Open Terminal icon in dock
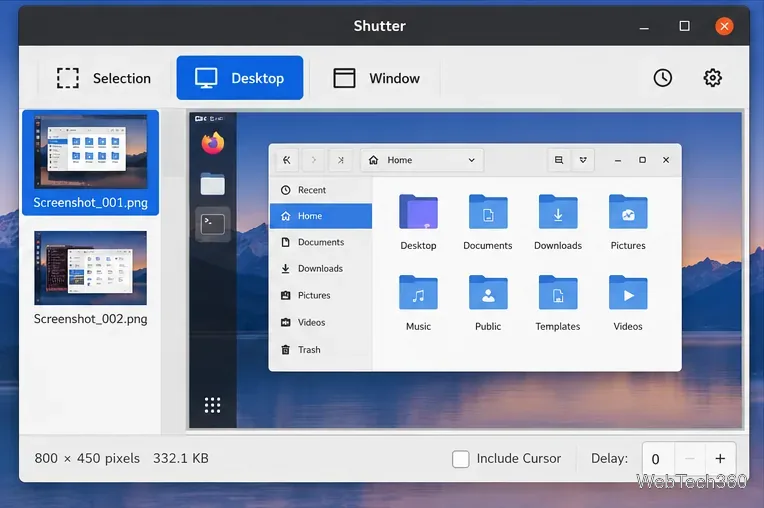764x508 pixels. pyautogui.click(x=213, y=224)
